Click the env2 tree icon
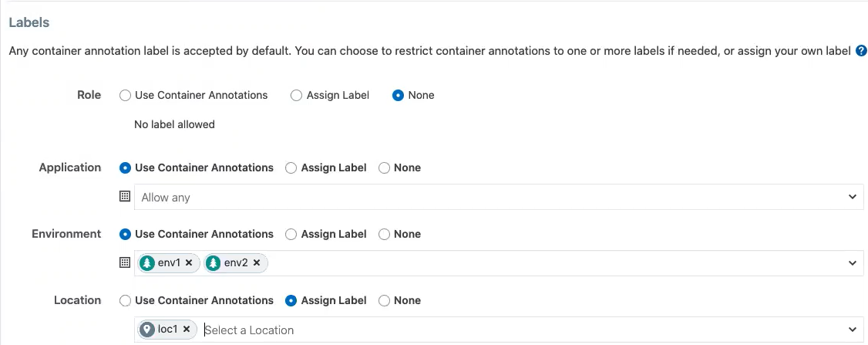 (x=214, y=263)
